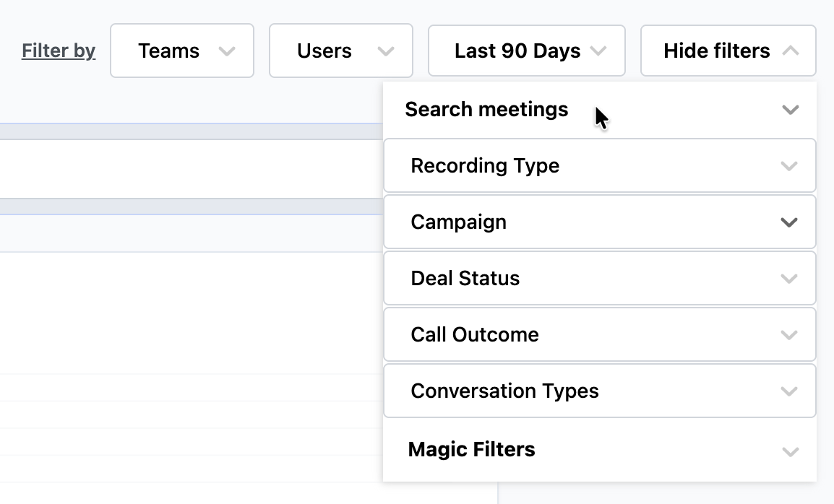Click the Conversation Types chevron icon
834x504 pixels.
click(789, 391)
